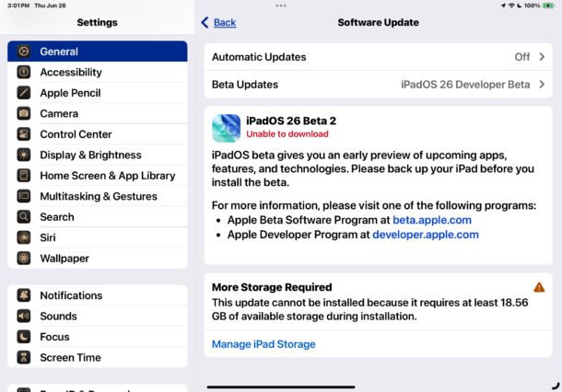Screen dimensions: 562x392
Task: Open Camera settings
Action: (97, 113)
